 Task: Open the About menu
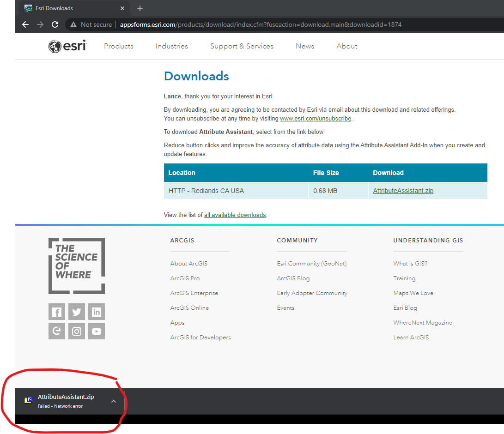pos(347,46)
